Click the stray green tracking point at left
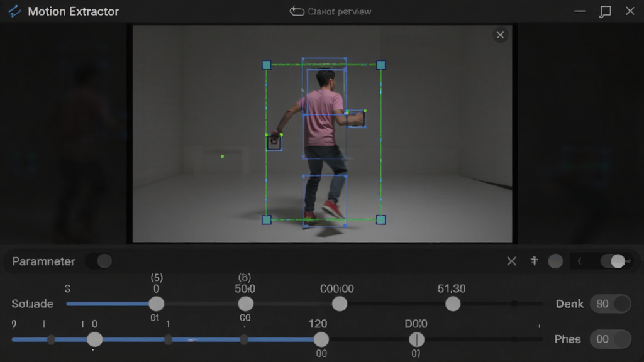This screenshot has height=362, width=644. tap(222, 156)
